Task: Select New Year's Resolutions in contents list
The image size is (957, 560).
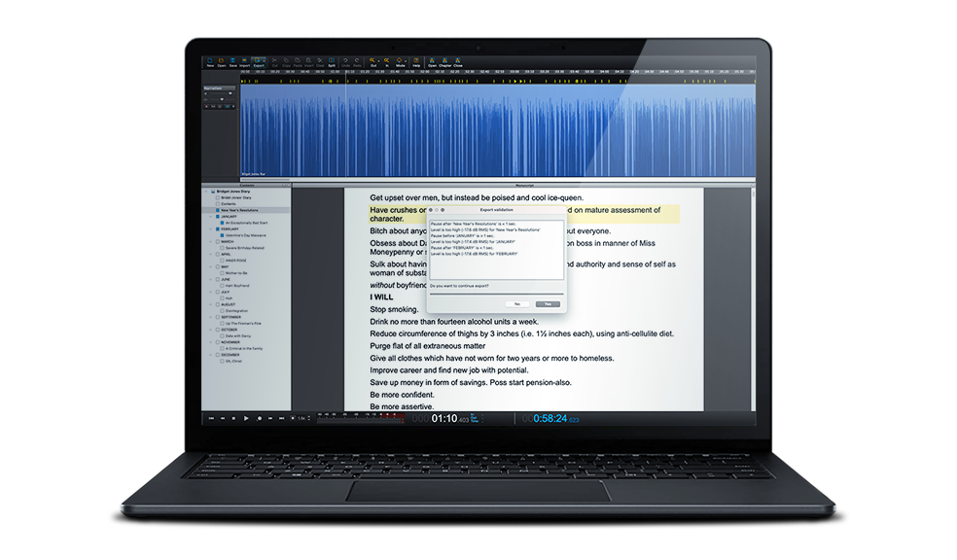Action: (x=237, y=210)
